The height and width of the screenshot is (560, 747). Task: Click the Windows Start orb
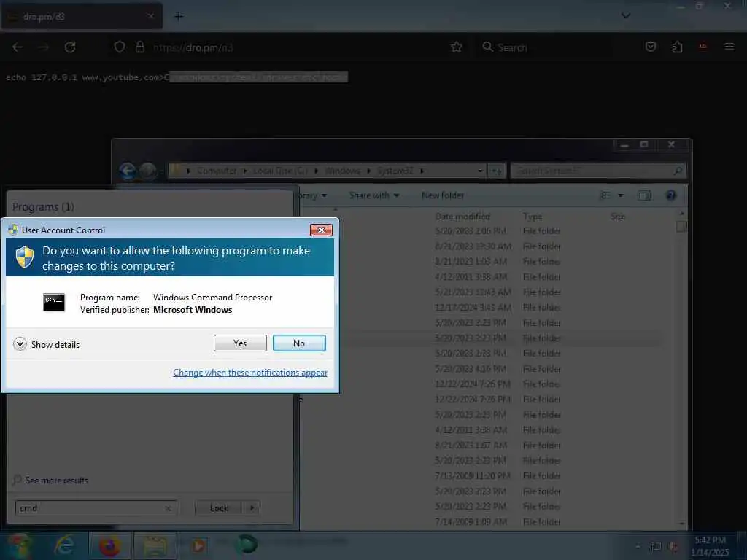coord(19,545)
